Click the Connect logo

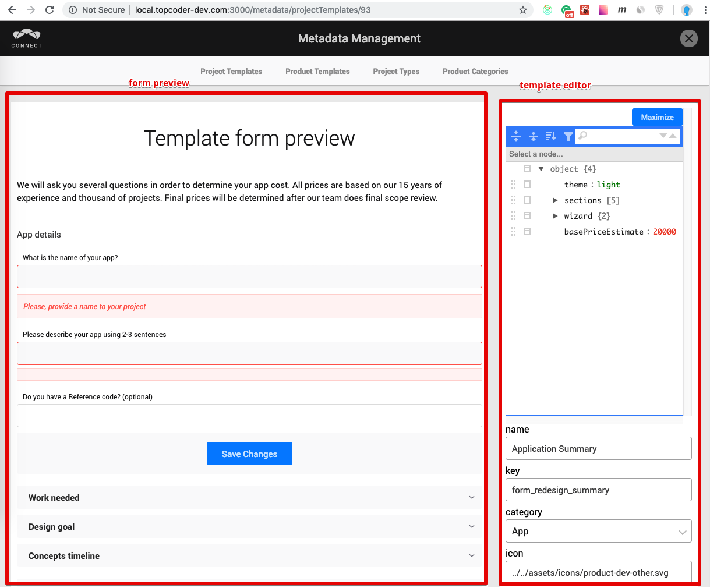click(27, 38)
